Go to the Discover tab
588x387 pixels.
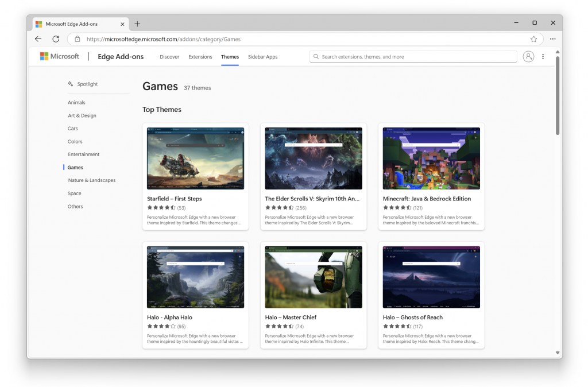[169, 57]
